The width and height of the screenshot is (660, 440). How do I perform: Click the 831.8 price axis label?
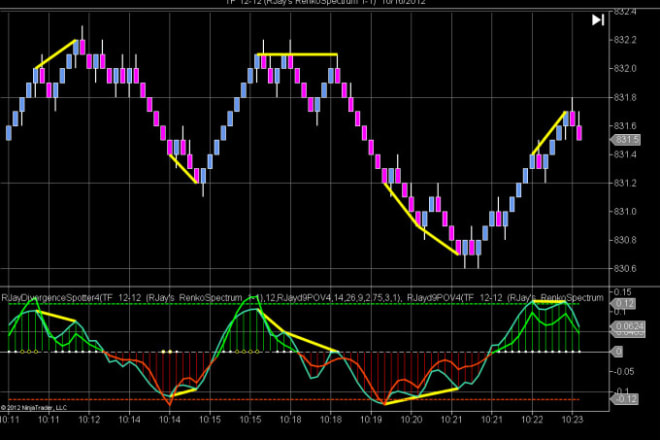625,97
